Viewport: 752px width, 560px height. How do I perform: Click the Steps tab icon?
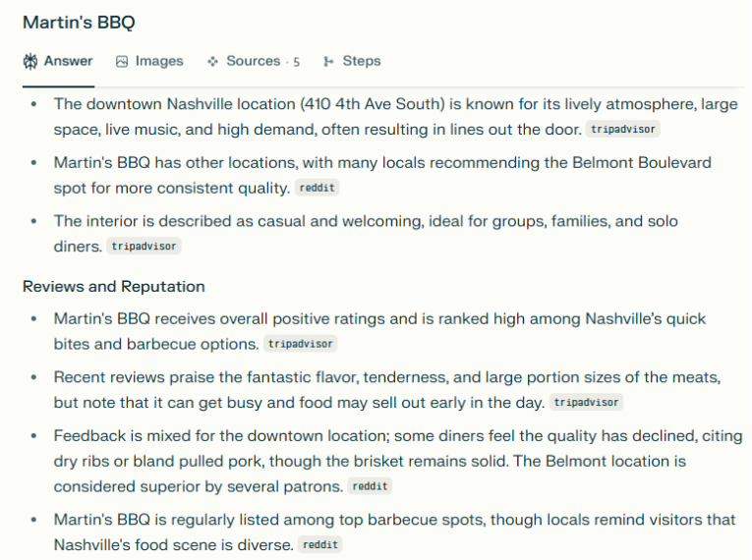[328, 61]
